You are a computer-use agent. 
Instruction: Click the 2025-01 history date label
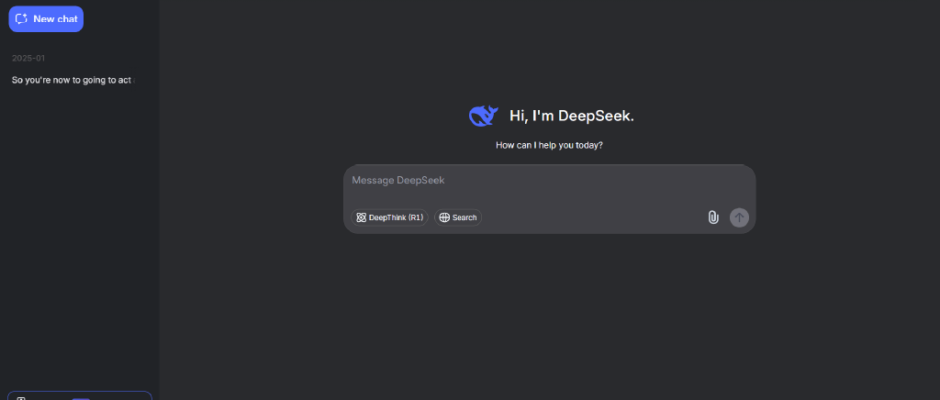[29, 58]
